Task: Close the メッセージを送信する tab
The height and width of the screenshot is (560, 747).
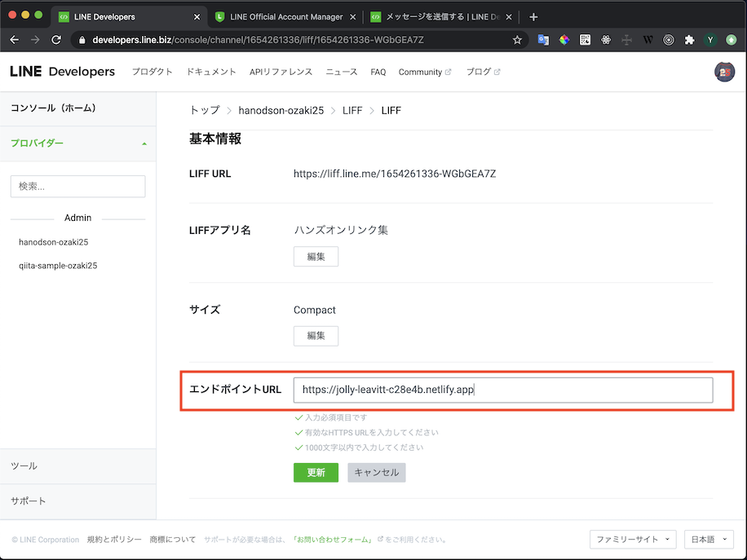Action: (508, 17)
